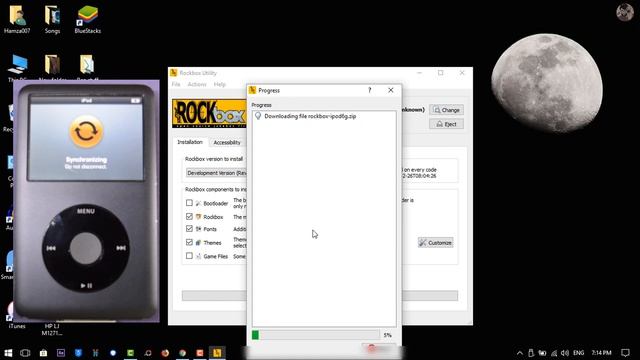Click the Progress dialog help question mark
Screen dimensions: 640x360
(370, 90)
